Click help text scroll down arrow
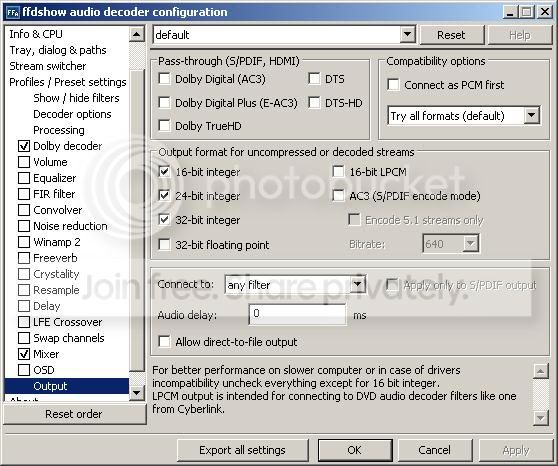 (x=541, y=418)
